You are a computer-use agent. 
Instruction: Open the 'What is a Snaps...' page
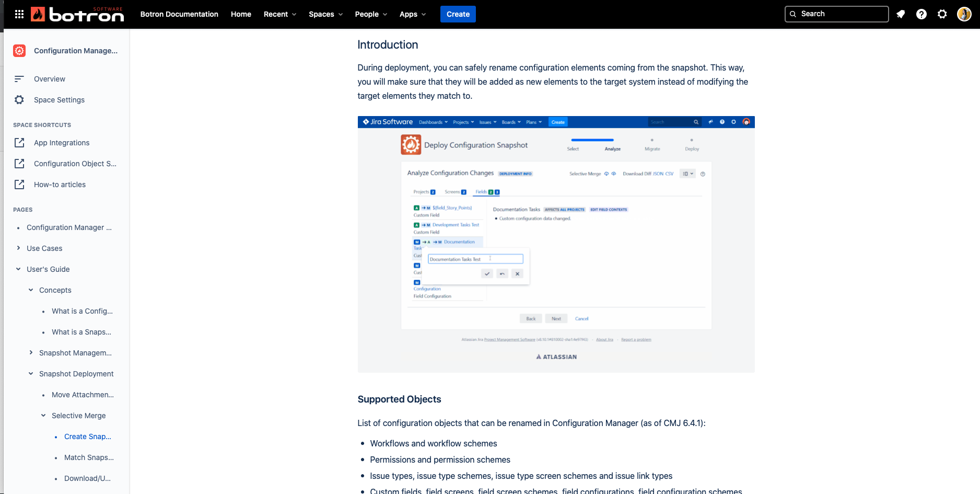[81, 332]
